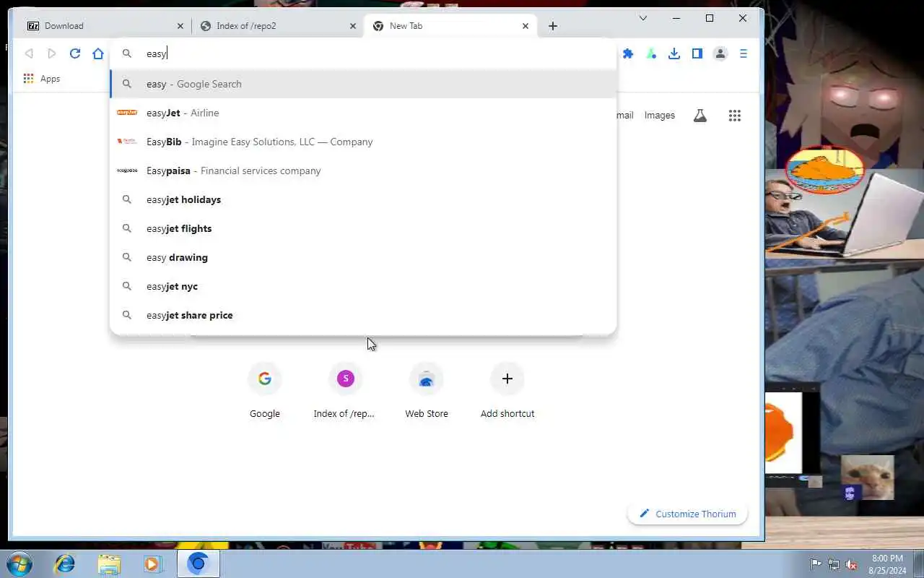Close the Index of /repo2 tab
Screen dimensions: 924x578
[353, 26]
